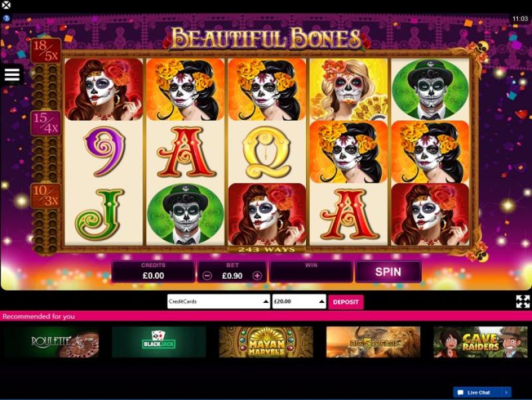
Task: Click the 10/3x multiplier marker
Action: [x=46, y=196]
